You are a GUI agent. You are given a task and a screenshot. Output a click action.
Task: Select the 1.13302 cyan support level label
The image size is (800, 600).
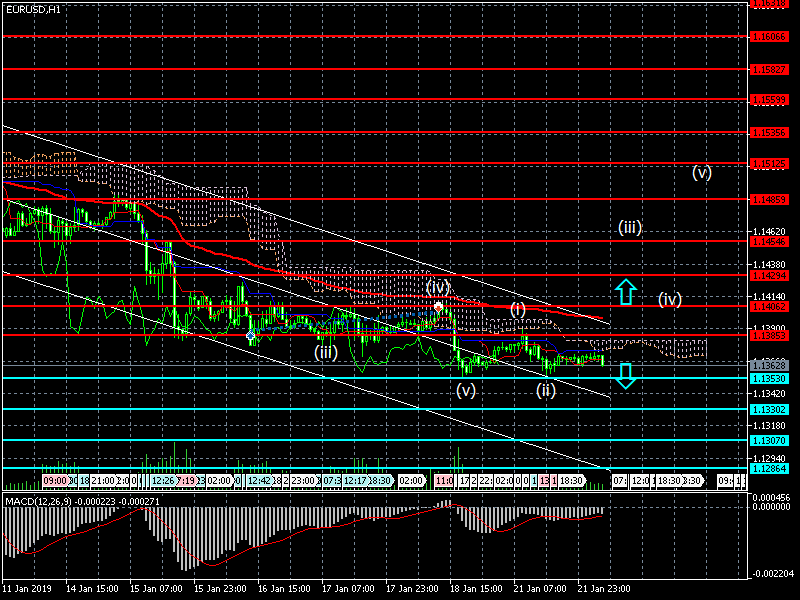[x=773, y=410]
